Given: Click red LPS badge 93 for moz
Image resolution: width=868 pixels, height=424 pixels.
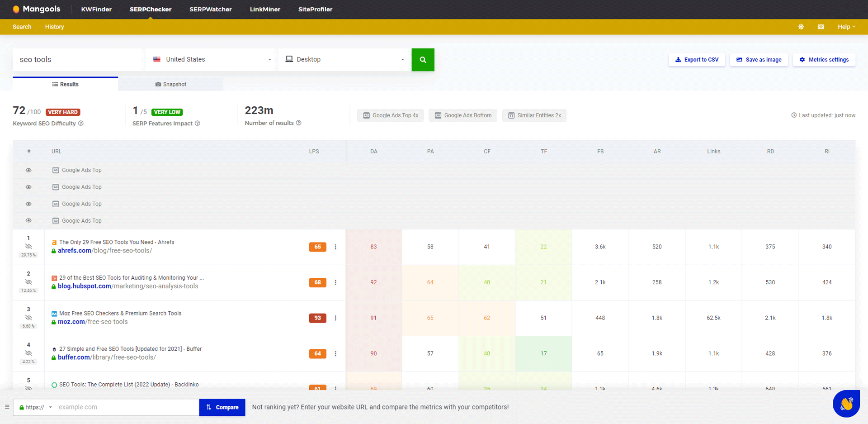Looking at the screenshot, I should pos(317,318).
